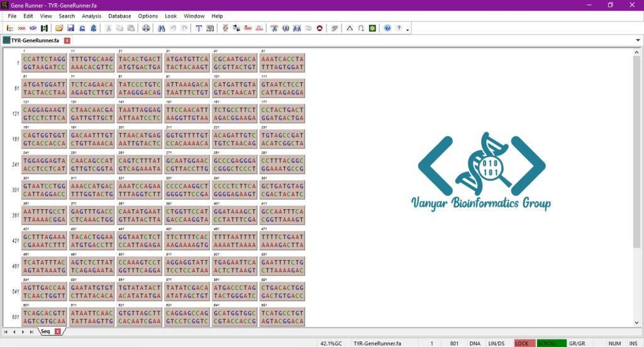Image resolution: width=644 pixels, height=347 pixels.
Task: Open the Help menu
Action: [x=217, y=16]
